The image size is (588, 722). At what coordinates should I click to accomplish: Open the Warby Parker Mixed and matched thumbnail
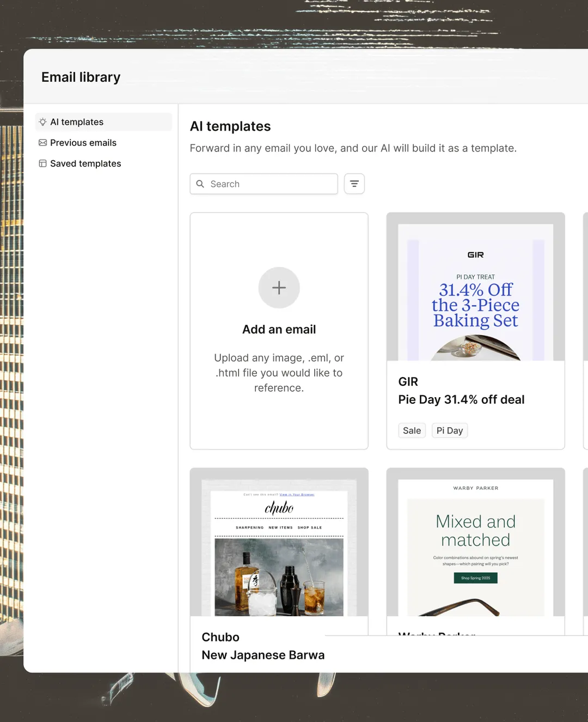(x=476, y=542)
